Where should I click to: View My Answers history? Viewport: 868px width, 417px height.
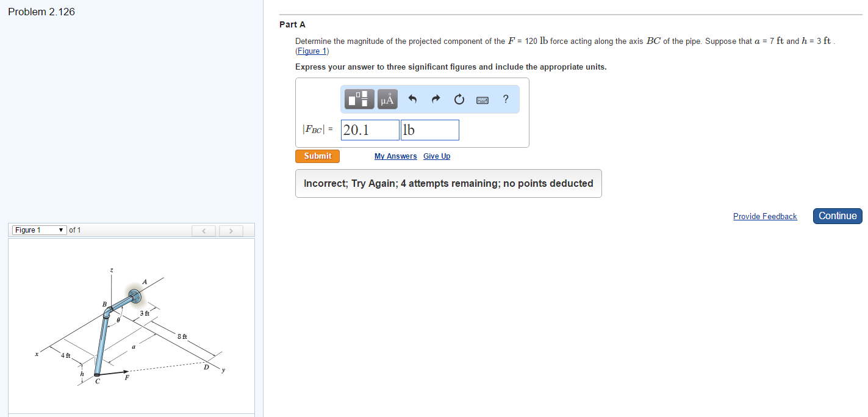395,156
